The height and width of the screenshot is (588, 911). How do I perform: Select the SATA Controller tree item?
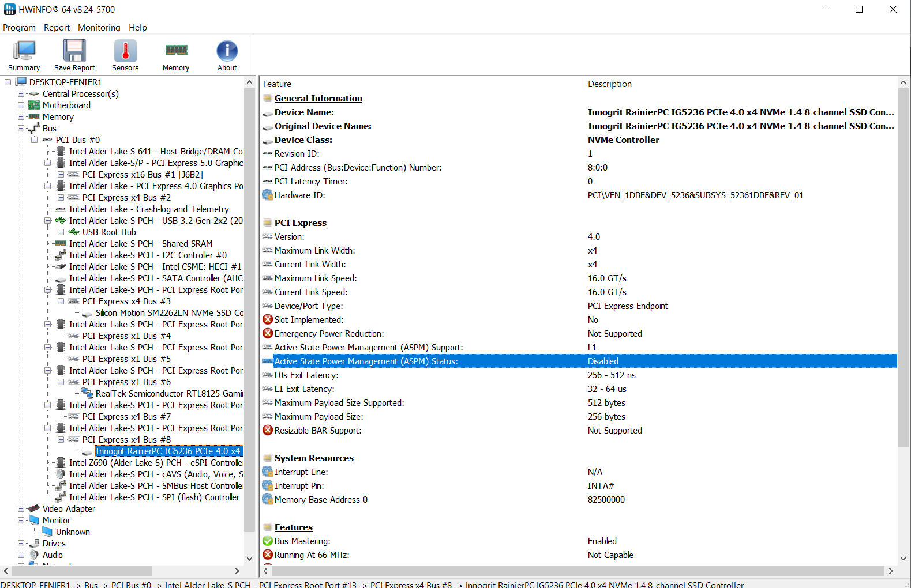pyautogui.click(x=156, y=278)
